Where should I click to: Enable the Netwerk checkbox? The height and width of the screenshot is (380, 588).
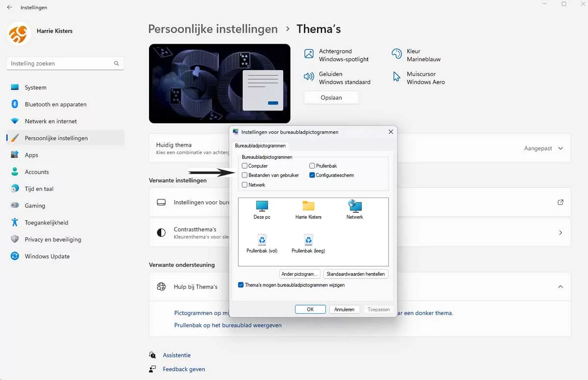[x=245, y=185]
